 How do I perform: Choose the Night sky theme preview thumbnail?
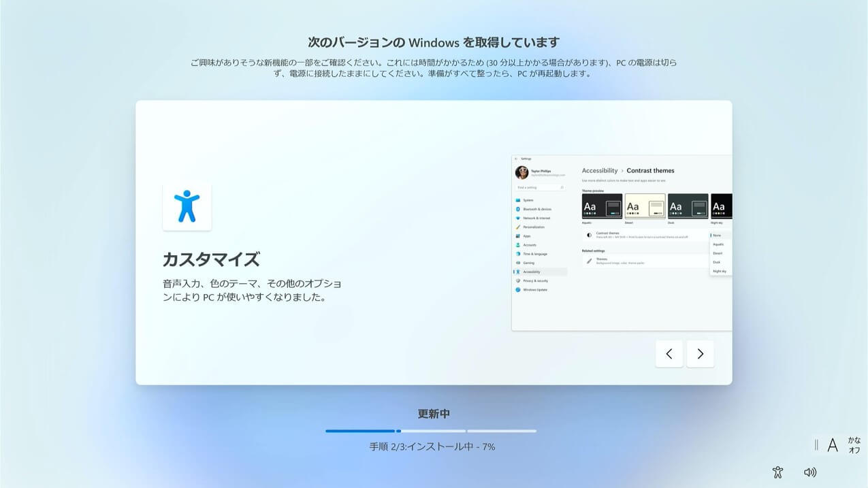point(722,206)
